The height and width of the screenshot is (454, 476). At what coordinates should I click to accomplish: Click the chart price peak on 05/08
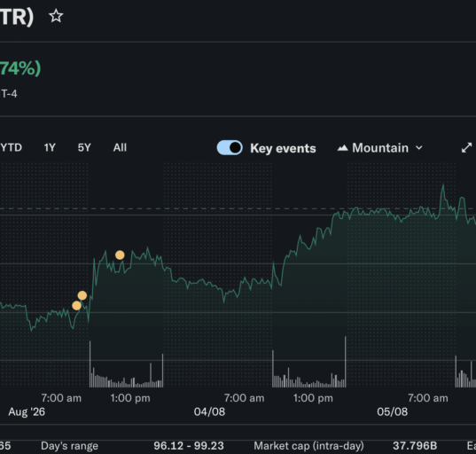[x=443, y=185]
